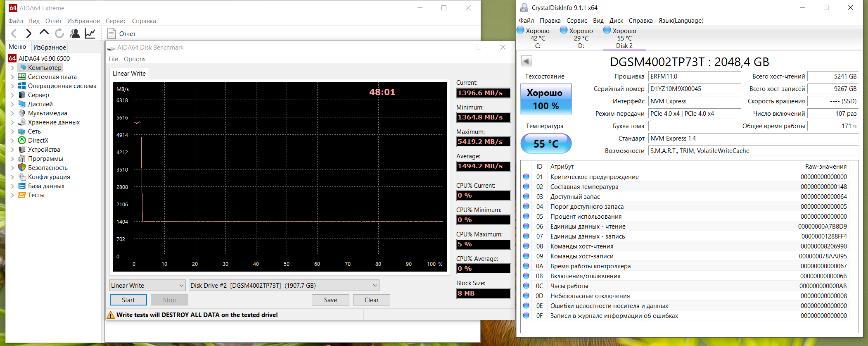The height and width of the screenshot is (346, 868).
Task: Open AIDA64 Справка menu
Action: click(144, 21)
